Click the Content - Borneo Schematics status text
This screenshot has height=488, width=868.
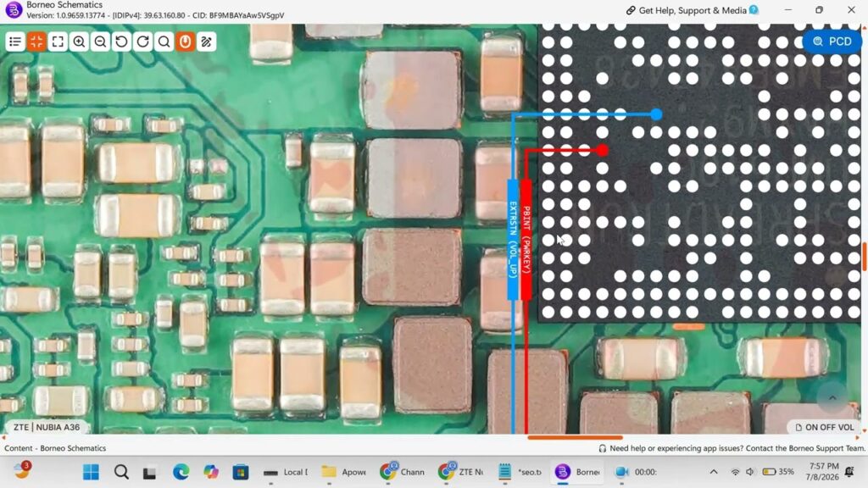coord(55,448)
